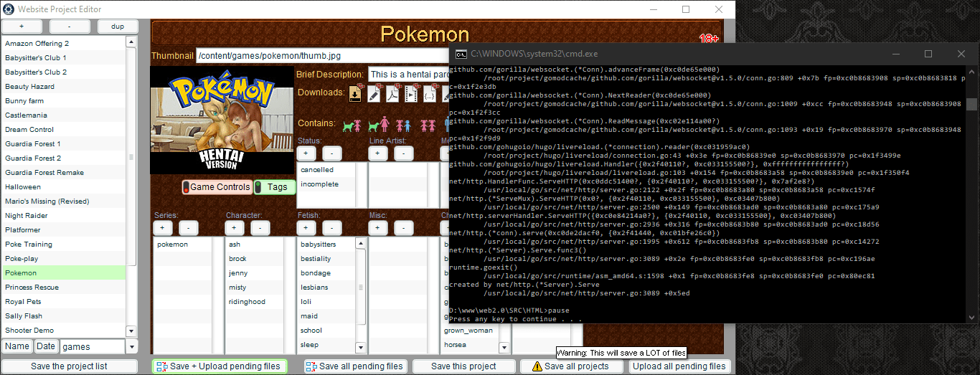Click Save all pending files
The height and width of the screenshot is (375, 980).
354,366
